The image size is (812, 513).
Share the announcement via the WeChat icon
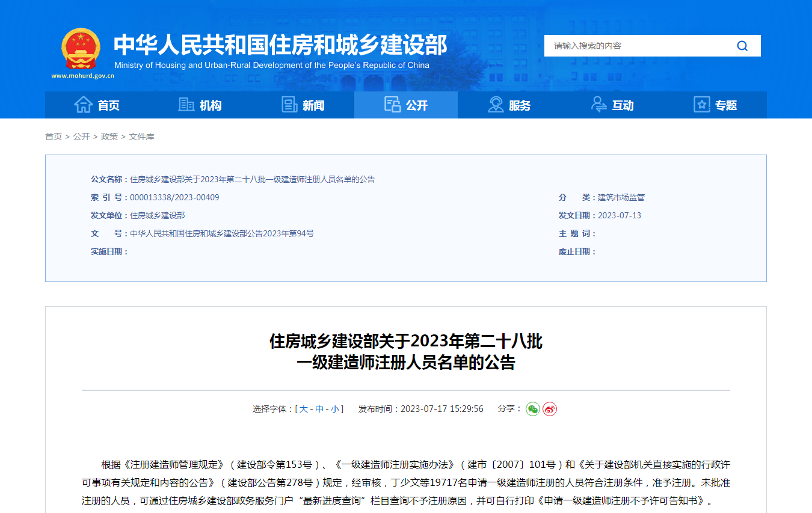[x=532, y=408]
